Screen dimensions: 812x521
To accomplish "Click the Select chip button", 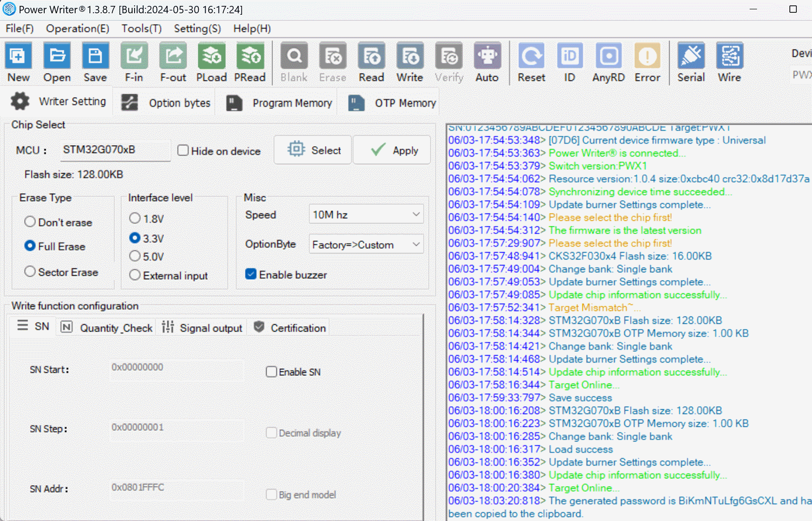I will point(313,150).
